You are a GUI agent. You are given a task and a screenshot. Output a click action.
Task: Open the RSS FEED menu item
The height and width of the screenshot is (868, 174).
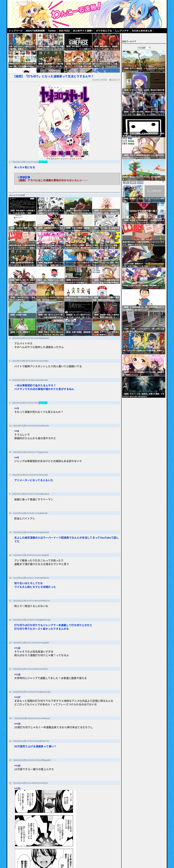pos(65,31)
